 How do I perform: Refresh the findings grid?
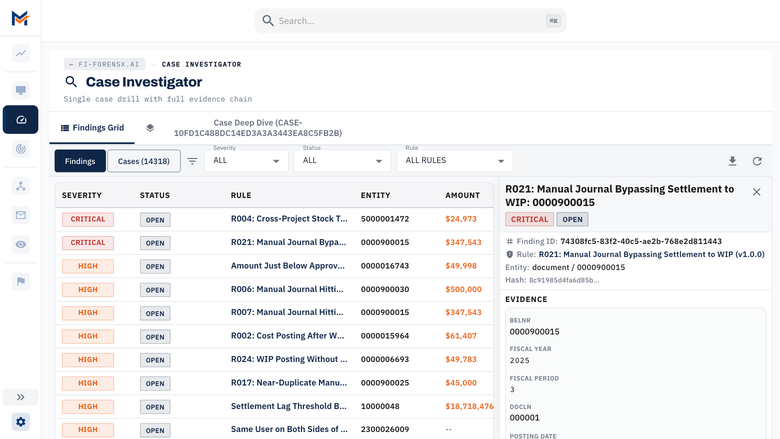757,161
